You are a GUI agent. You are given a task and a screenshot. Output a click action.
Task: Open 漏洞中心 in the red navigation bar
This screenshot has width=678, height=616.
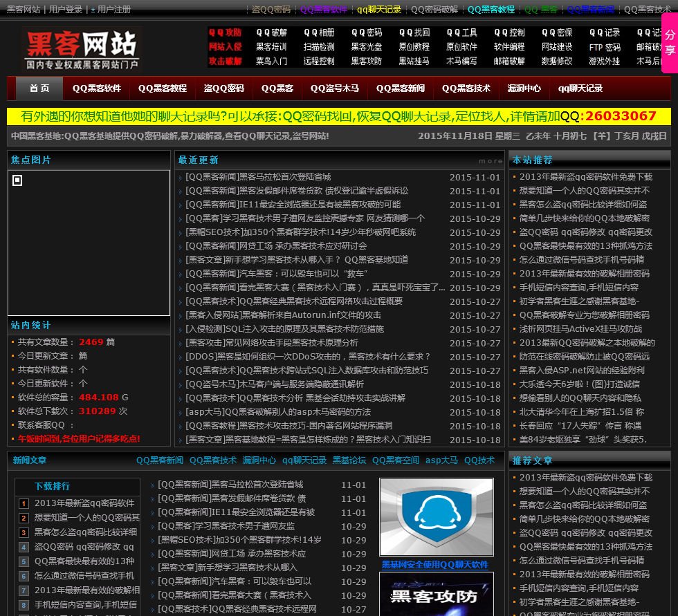point(524,88)
